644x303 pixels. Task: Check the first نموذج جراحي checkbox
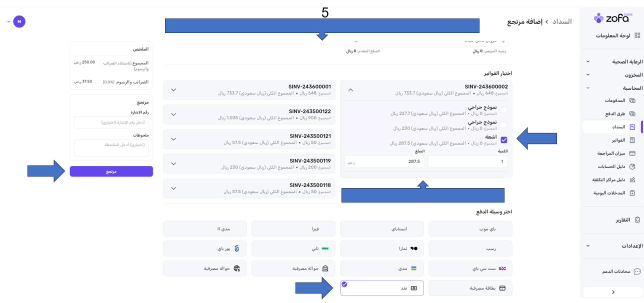[503, 110]
